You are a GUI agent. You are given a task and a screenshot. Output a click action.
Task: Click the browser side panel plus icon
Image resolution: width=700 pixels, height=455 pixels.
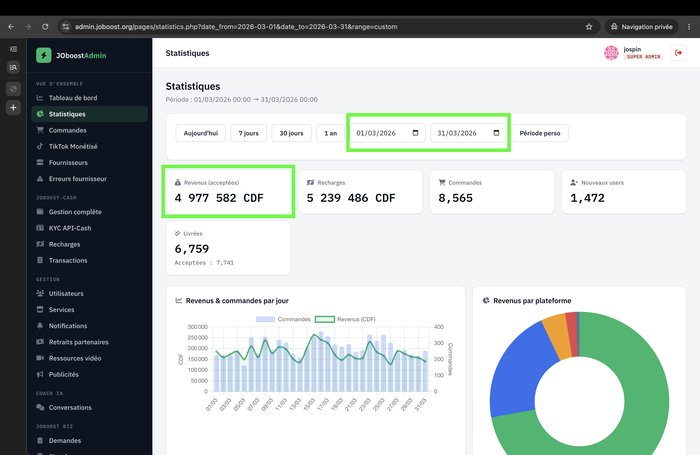(x=13, y=107)
